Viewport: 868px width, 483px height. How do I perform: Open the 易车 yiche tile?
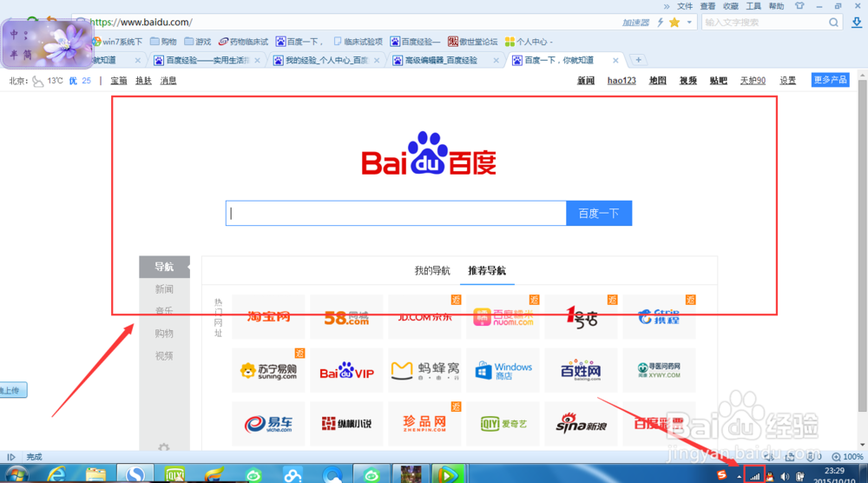coord(268,424)
